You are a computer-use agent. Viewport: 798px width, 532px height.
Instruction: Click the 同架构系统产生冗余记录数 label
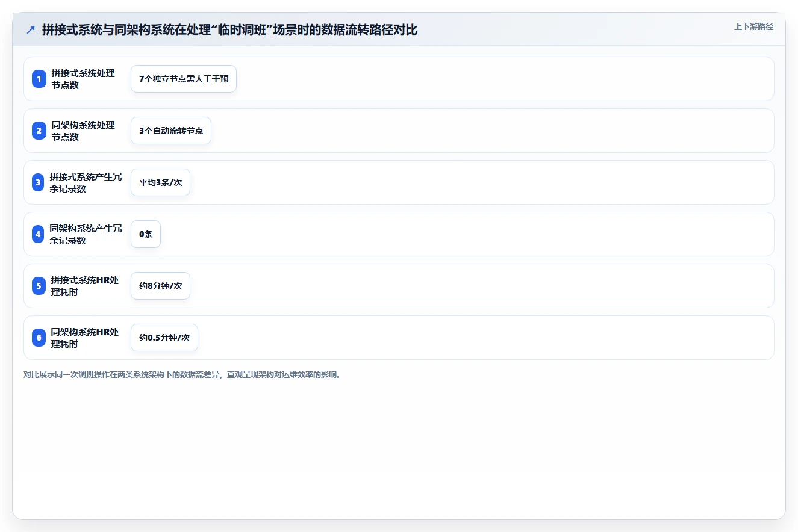point(86,234)
